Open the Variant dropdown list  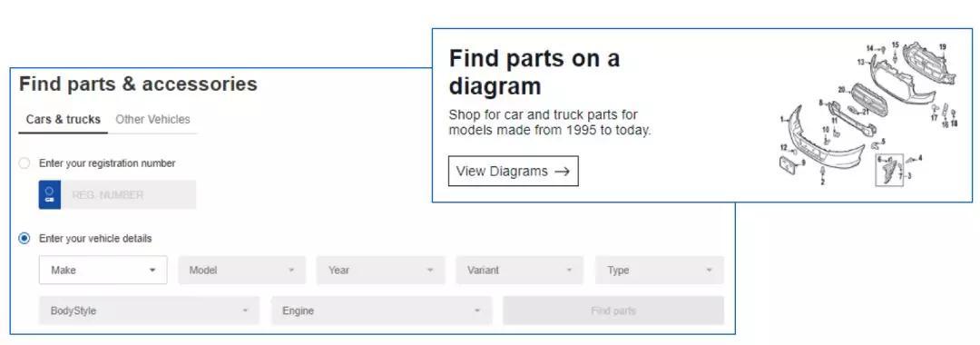coord(519,270)
